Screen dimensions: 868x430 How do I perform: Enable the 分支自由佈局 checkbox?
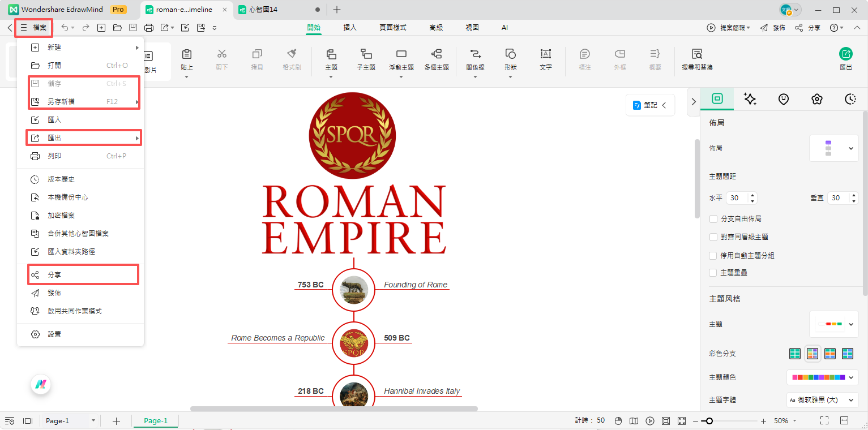point(713,219)
